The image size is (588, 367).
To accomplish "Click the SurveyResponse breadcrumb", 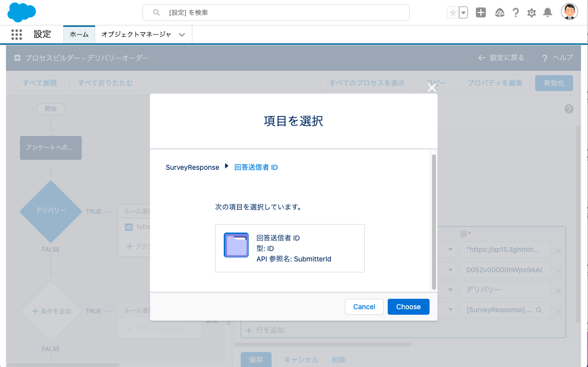I will [192, 167].
